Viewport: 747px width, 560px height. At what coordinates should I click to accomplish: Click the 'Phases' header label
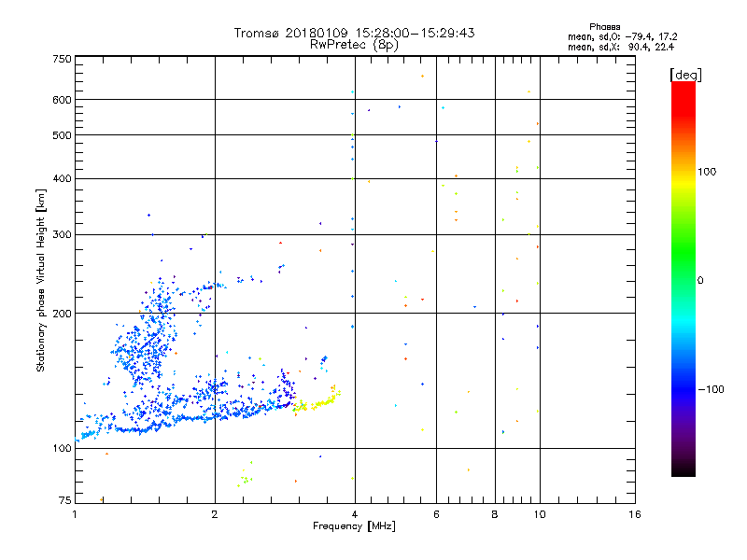604,27
